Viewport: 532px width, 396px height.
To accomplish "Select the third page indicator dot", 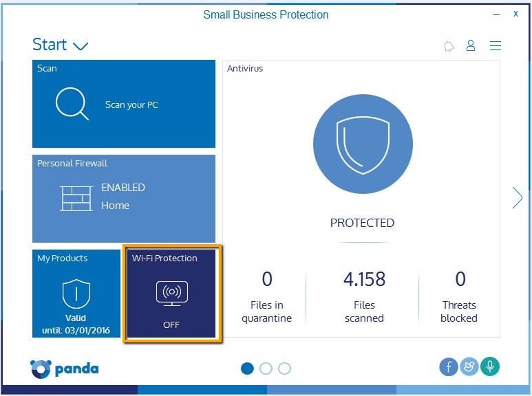I will tap(284, 368).
